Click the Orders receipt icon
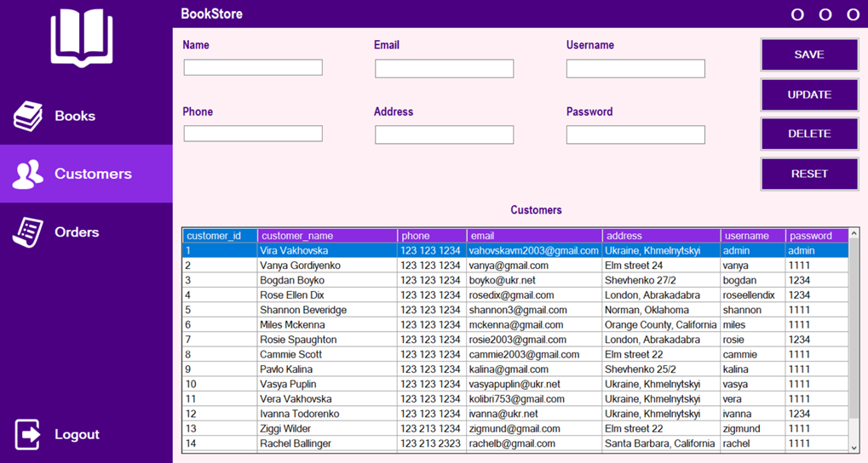This screenshot has width=868, height=463. (27, 232)
